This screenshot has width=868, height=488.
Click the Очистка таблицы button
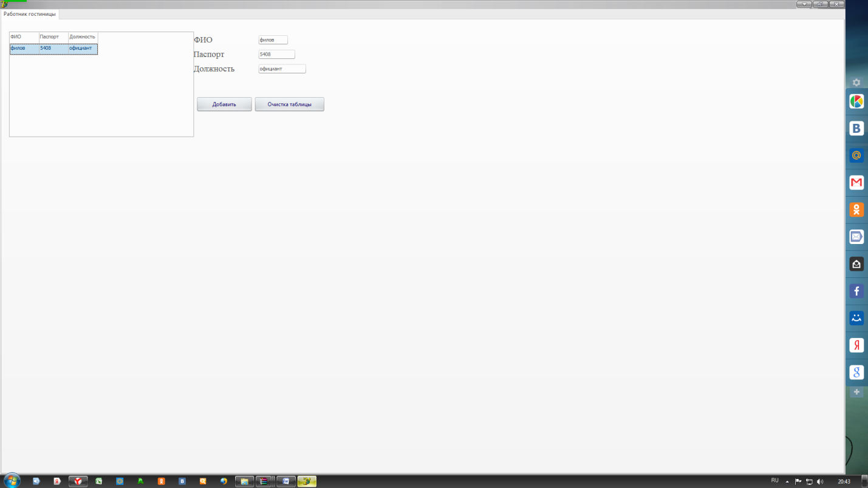click(290, 104)
